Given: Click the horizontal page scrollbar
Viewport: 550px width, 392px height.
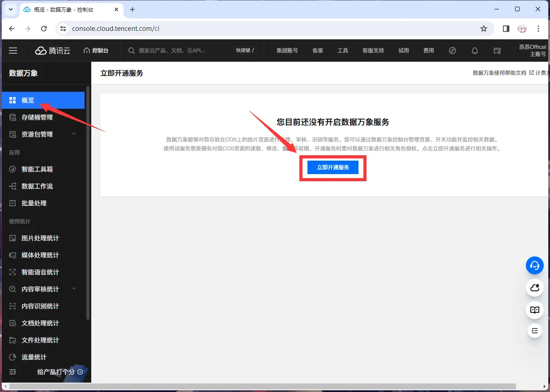Looking at the screenshot, I should (x=262, y=386).
